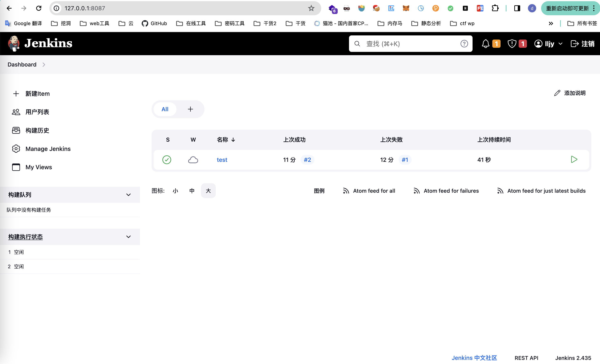600x364 pixels.
Task: Click the green success status icon for test
Action: point(167,160)
